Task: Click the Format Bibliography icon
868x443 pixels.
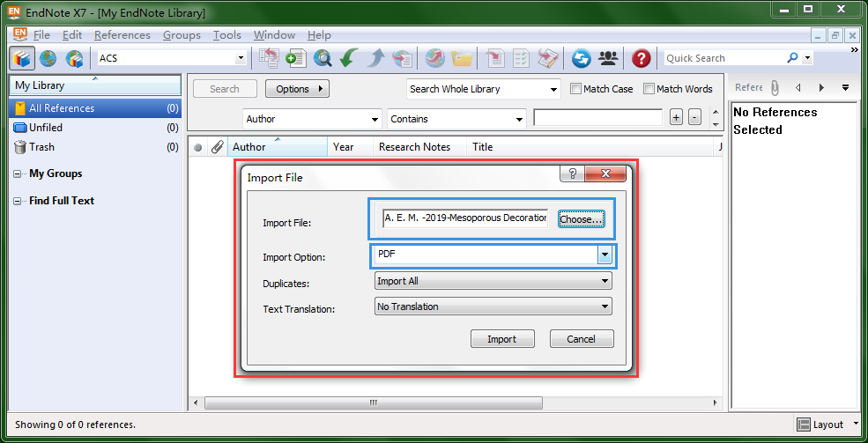Action: [x=522, y=58]
